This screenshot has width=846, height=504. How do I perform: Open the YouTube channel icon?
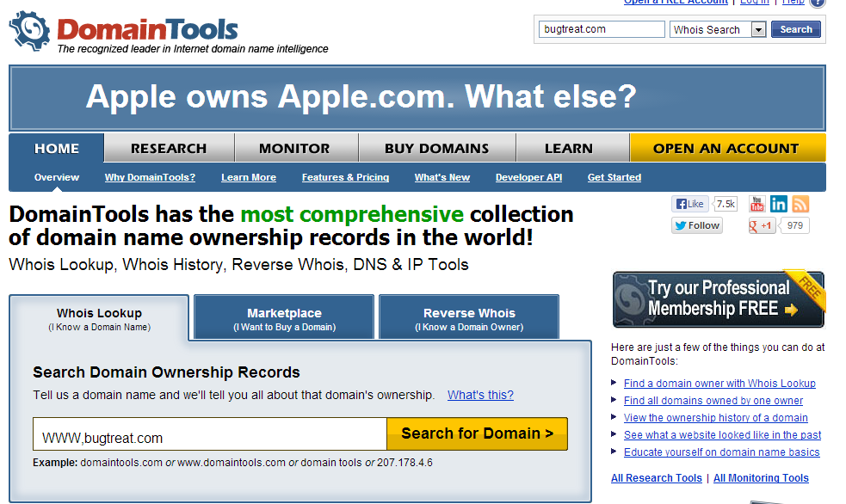point(756,204)
